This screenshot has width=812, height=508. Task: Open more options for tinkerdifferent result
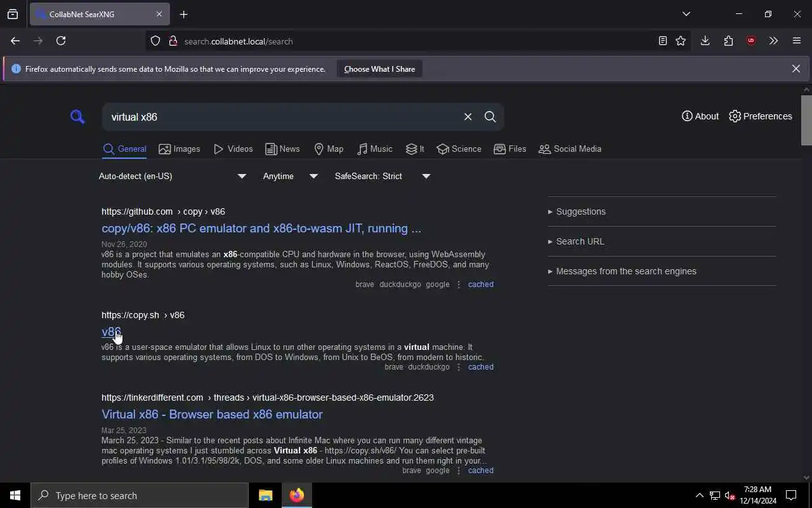coord(459,471)
